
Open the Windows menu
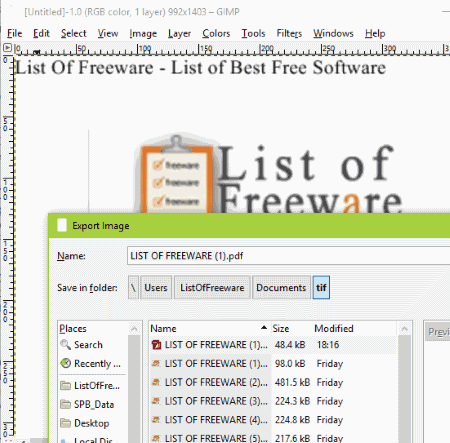(x=333, y=33)
